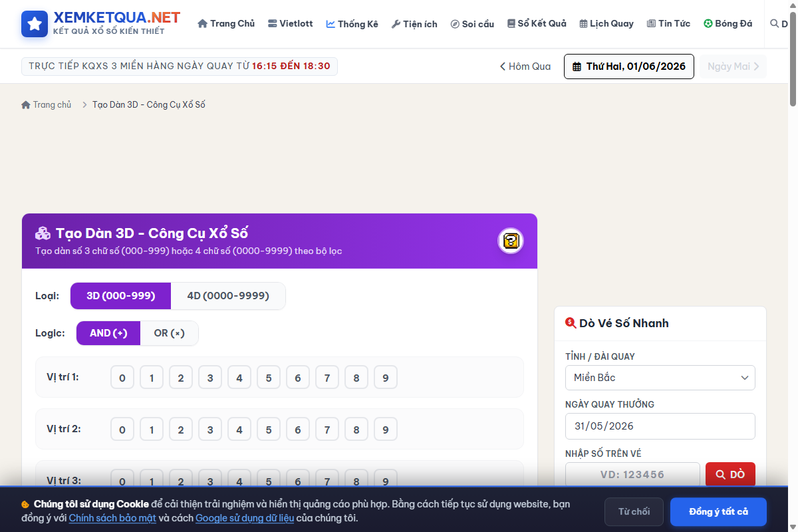Toggle digit 0 in Vị trí 1 row

(122, 378)
